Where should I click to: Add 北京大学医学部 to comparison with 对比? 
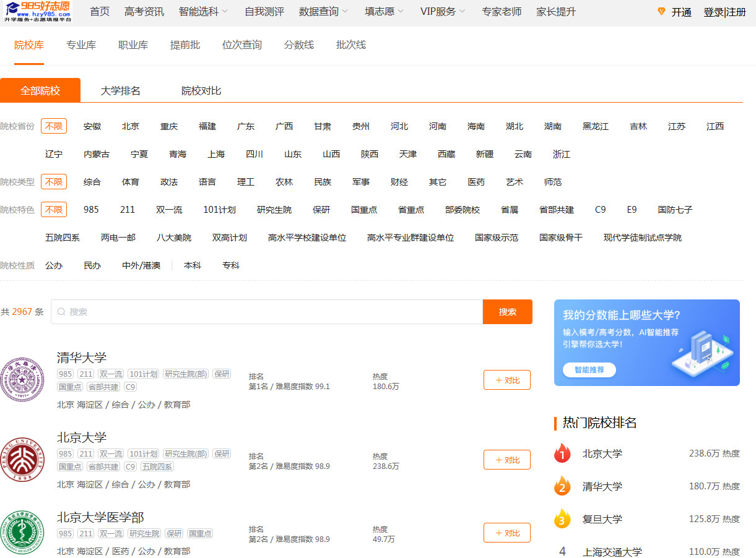coord(507,533)
